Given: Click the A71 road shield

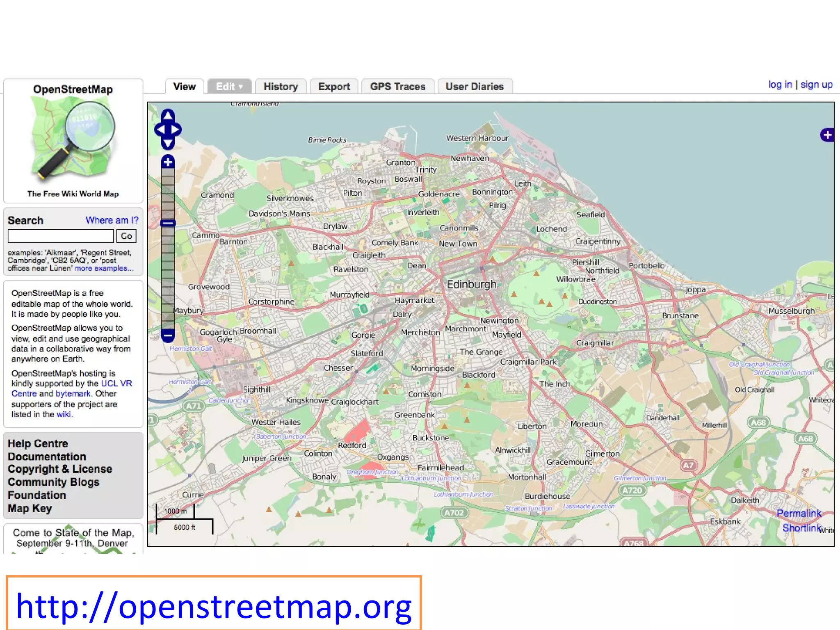Looking at the screenshot, I should [x=194, y=406].
